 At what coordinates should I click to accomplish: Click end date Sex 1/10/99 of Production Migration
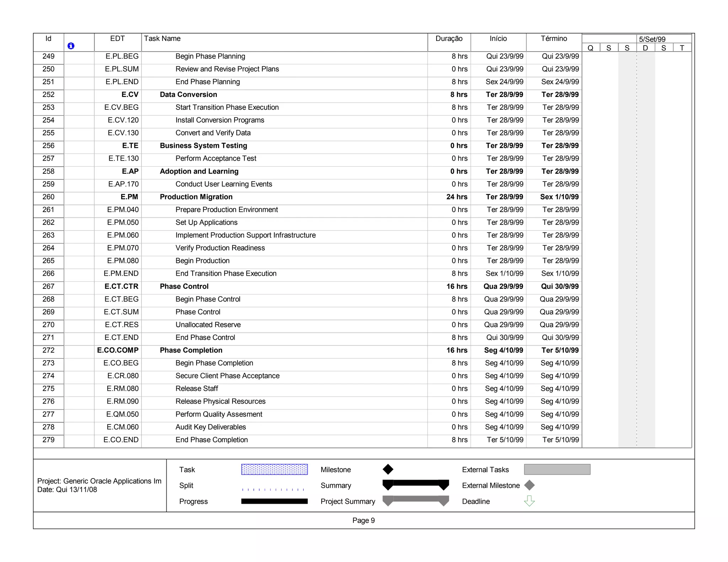[560, 197]
